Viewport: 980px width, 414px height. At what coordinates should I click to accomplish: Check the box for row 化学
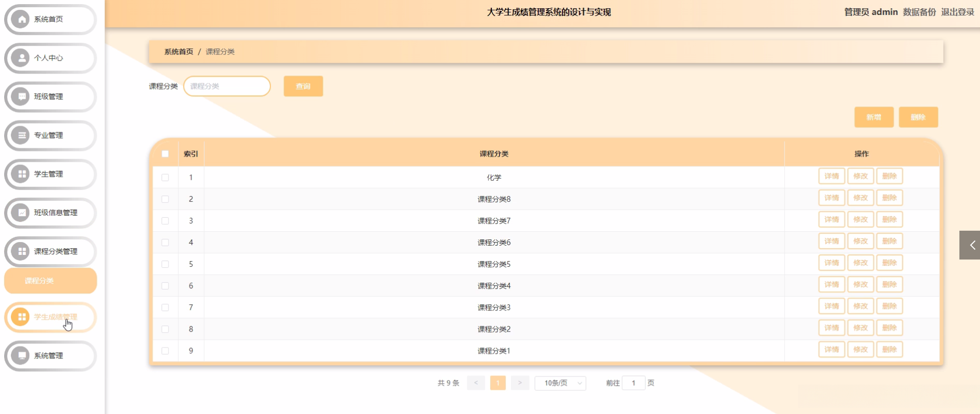pos(165,178)
